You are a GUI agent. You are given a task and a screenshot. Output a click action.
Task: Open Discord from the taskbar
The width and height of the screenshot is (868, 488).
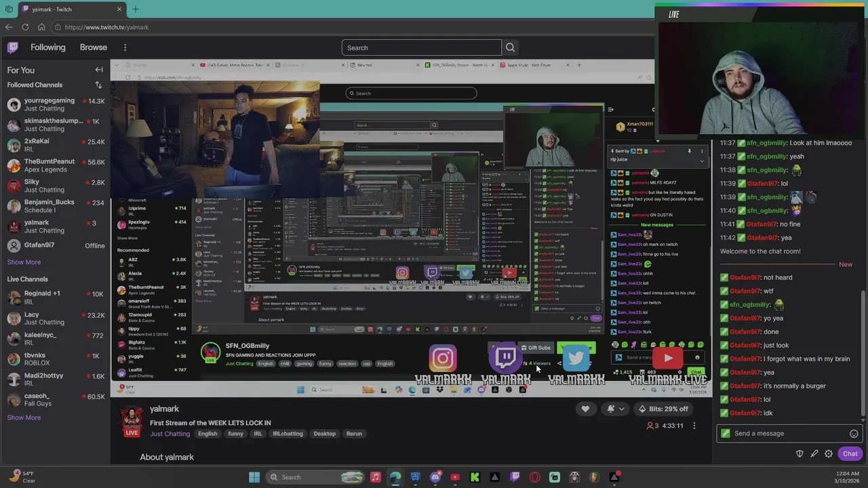coord(435,477)
